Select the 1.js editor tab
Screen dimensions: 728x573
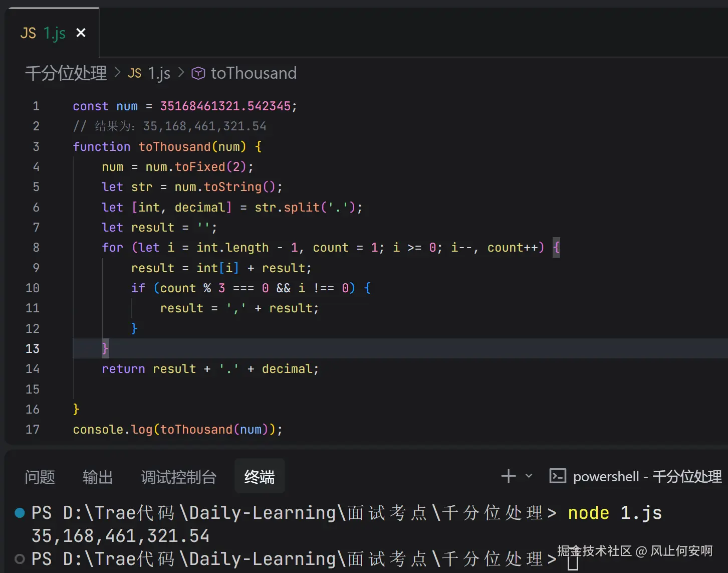click(x=44, y=33)
